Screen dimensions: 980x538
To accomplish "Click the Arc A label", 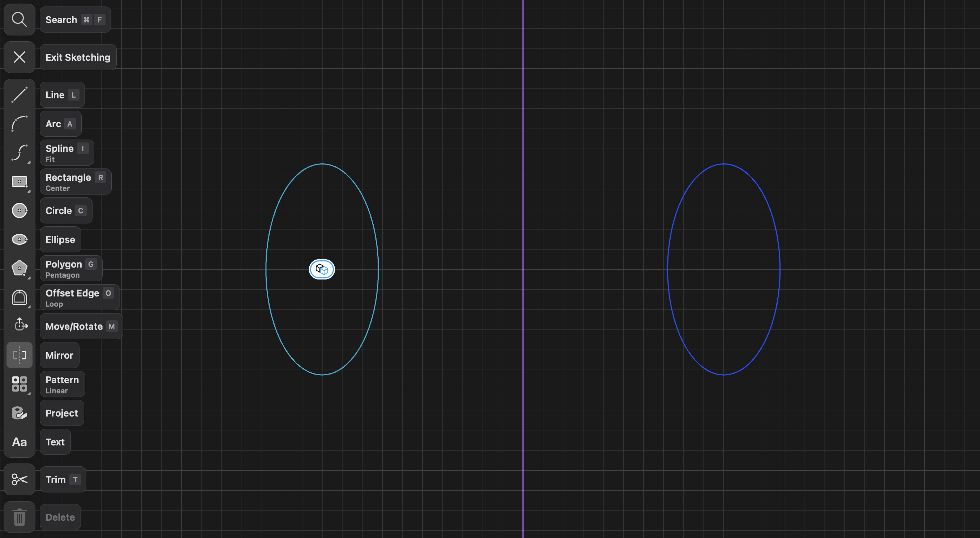I will click(x=60, y=124).
